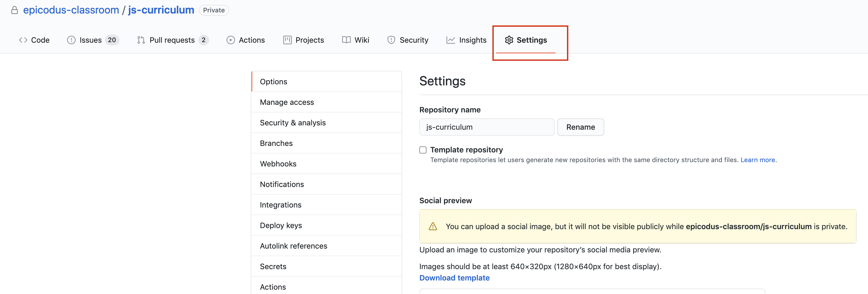Screen dimensions: 868x294
Task: Select Options in settings sidebar
Action: pos(326,82)
